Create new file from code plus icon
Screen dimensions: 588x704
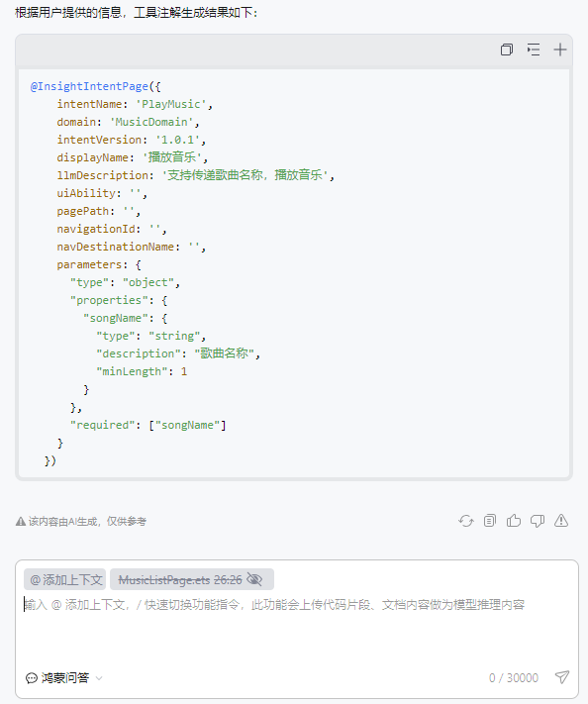(x=559, y=50)
